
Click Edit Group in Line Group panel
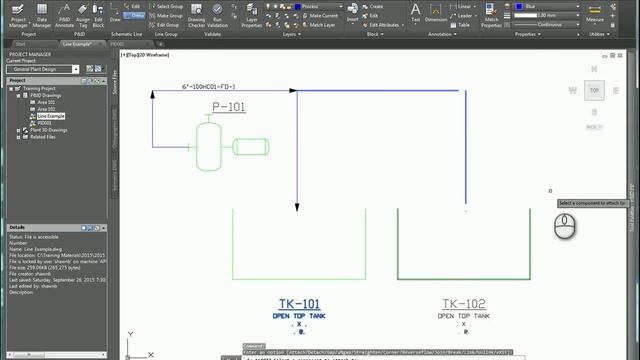pos(164,25)
